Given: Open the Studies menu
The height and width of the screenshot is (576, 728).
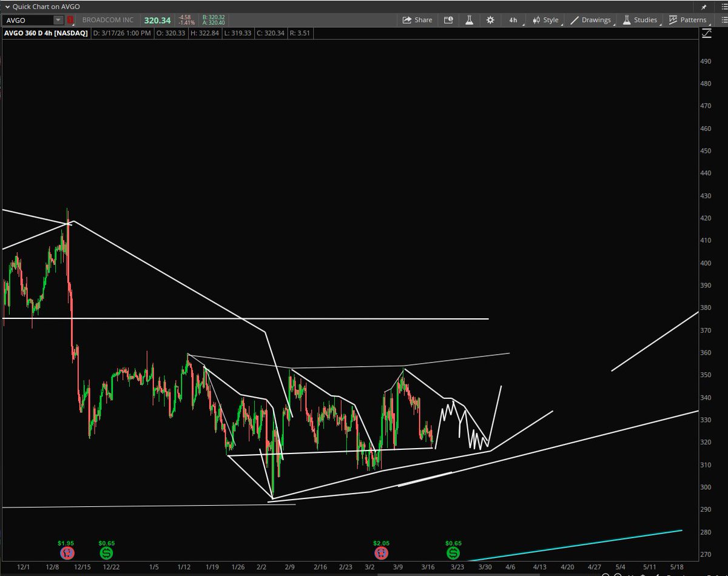Looking at the screenshot, I should [644, 19].
